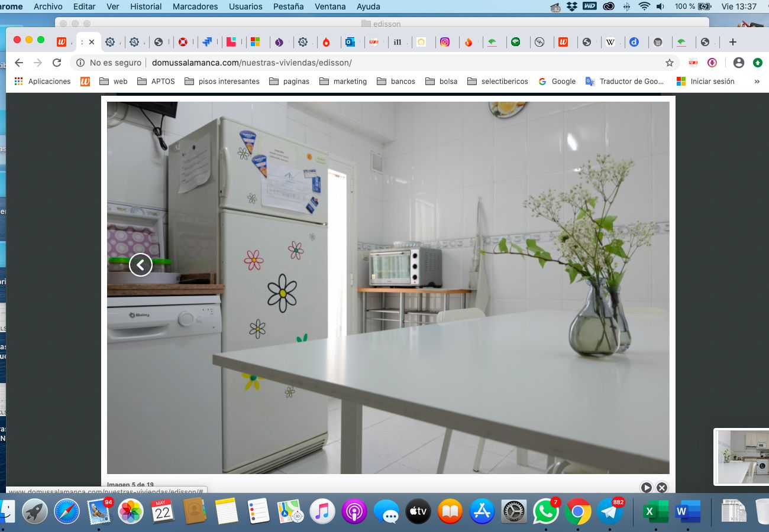Click the floating screenshot preview thumbnail
Image resolution: width=769 pixels, height=532 pixels.
[742, 456]
